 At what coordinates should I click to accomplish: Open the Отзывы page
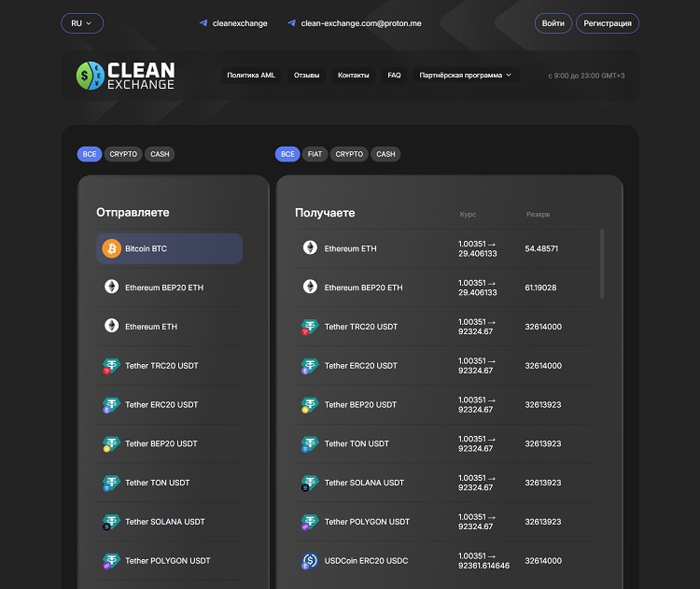point(306,75)
